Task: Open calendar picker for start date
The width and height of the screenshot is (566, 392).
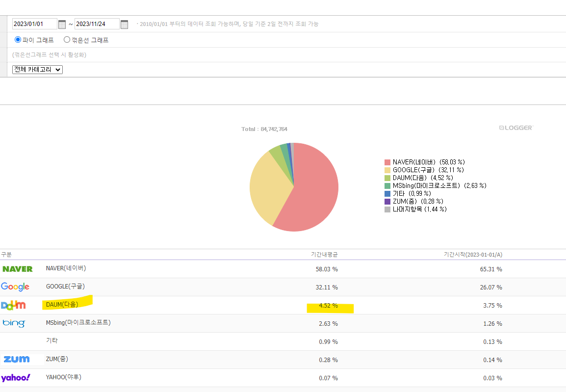Action: point(62,24)
